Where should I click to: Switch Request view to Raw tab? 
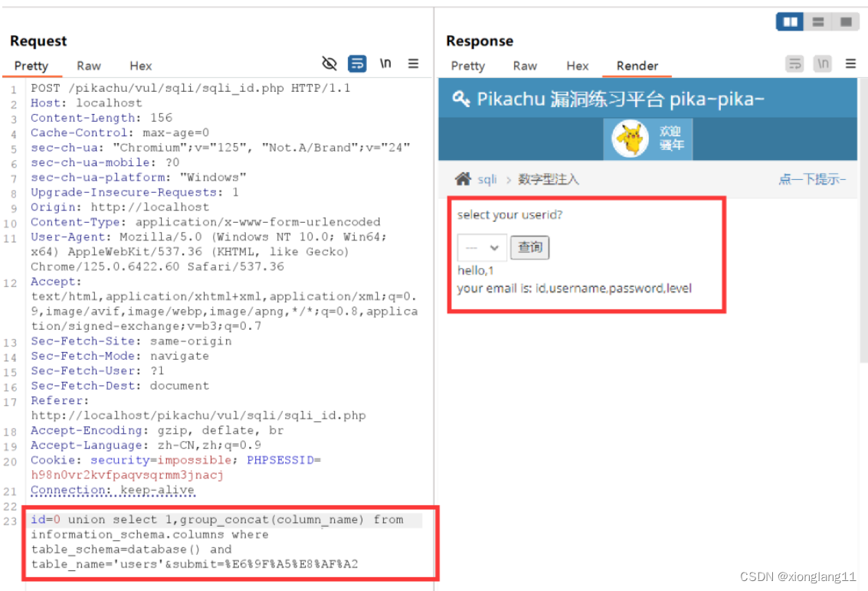(x=89, y=66)
